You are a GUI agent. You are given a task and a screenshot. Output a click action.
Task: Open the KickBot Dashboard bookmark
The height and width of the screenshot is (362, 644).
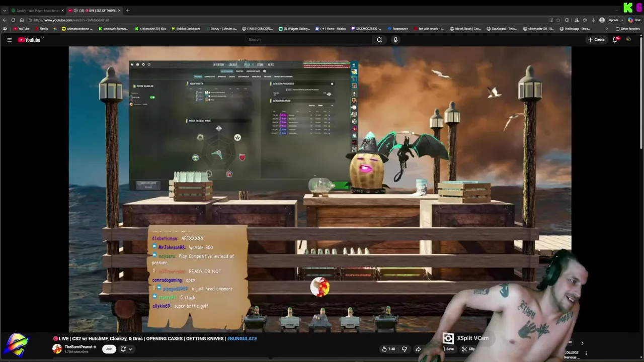tap(186, 29)
